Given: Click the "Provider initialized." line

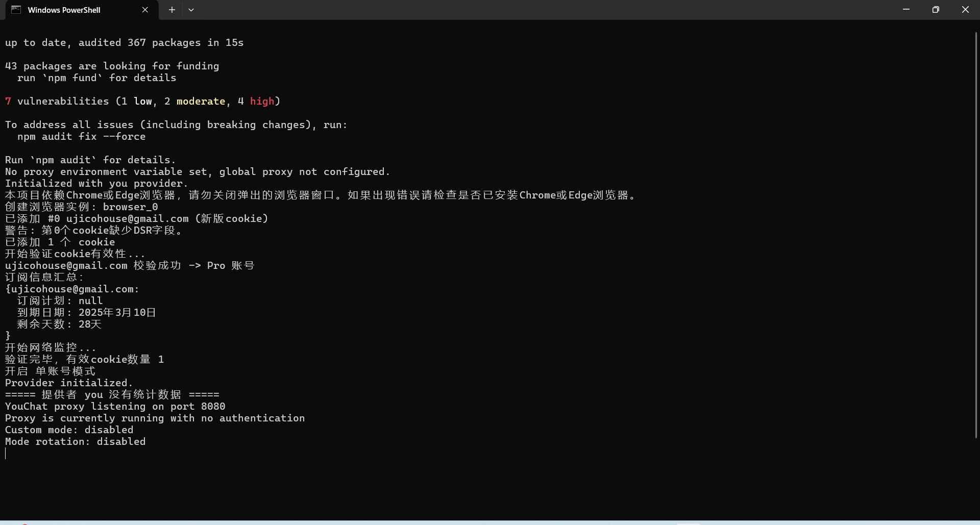Looking at the screenshot, I should (68, 383).
